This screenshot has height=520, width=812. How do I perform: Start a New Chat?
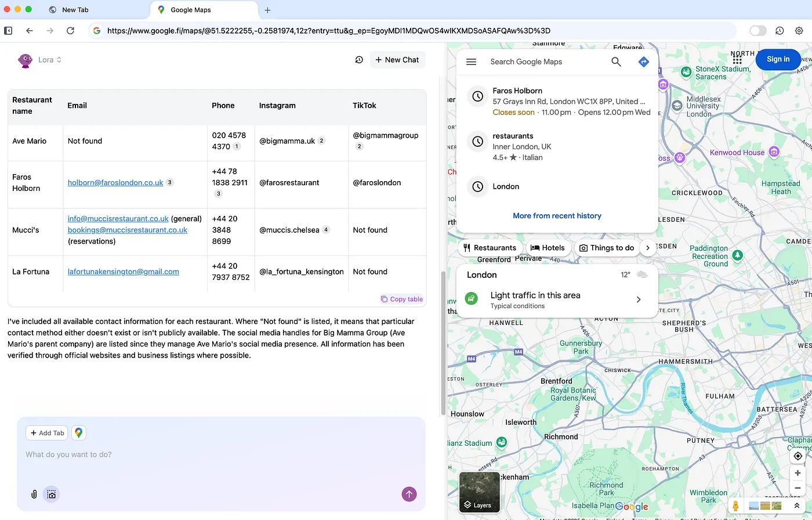[397, 60]
